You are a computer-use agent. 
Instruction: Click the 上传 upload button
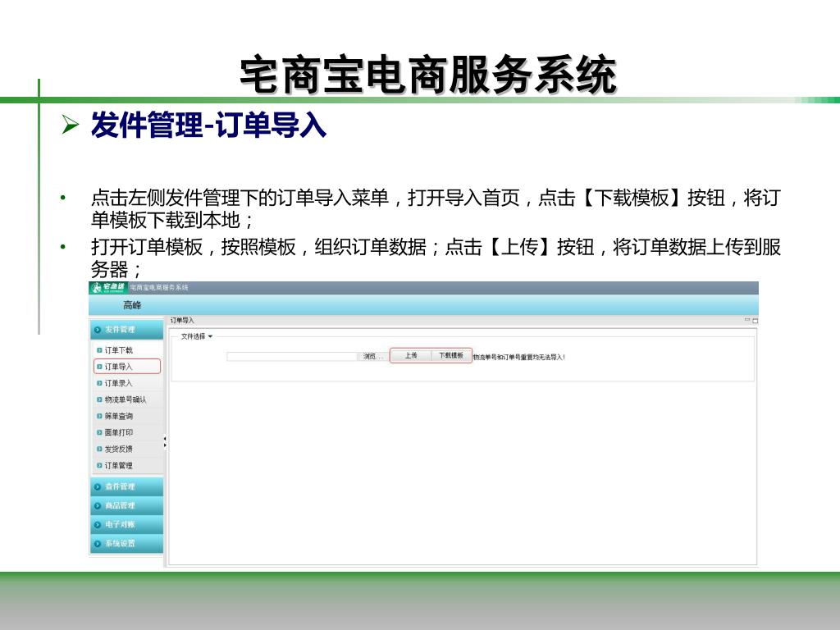(x=411, y=356)
